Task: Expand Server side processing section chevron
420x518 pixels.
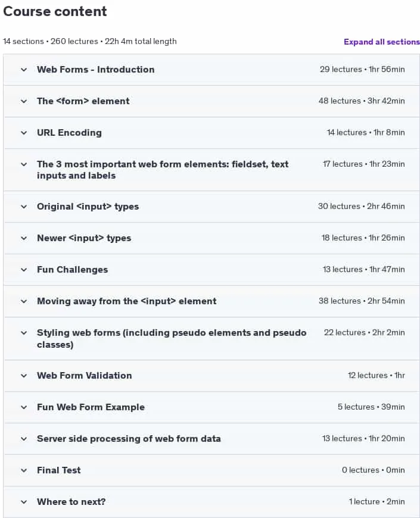Action: click(24, 439)
